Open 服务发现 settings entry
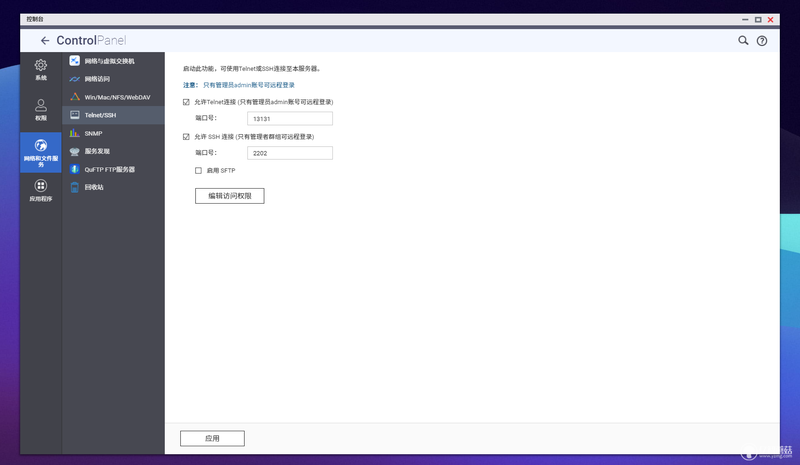Image resolution: width=800 pixels, height=465 pixels. [113, 151]
